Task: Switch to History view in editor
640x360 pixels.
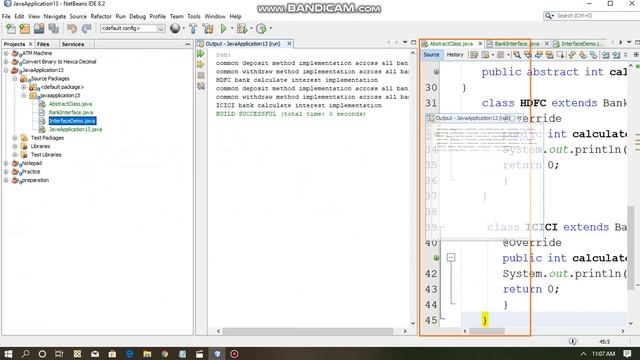Action: (455, 55)
